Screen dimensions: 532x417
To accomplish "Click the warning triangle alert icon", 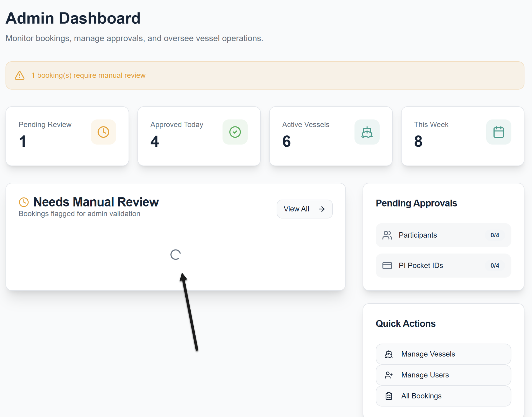I will (20, 75).
